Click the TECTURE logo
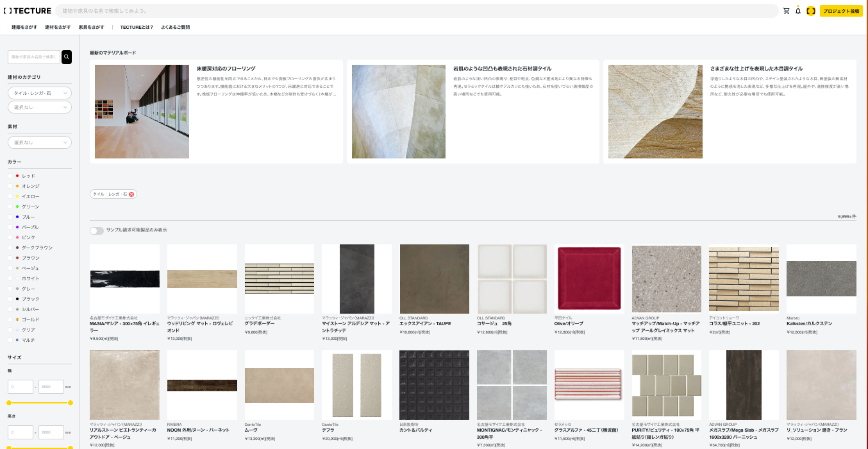The width and height of the screenshot is (868, 449). (x=27, y=11)
